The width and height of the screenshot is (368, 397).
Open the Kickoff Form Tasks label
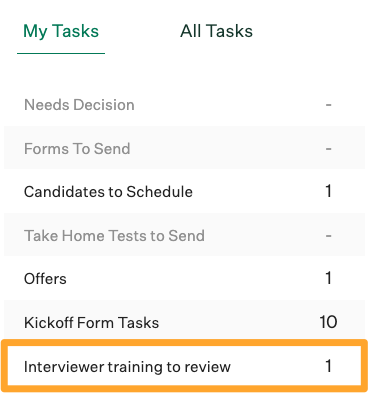pyautogui.click(x=92, y=323)
